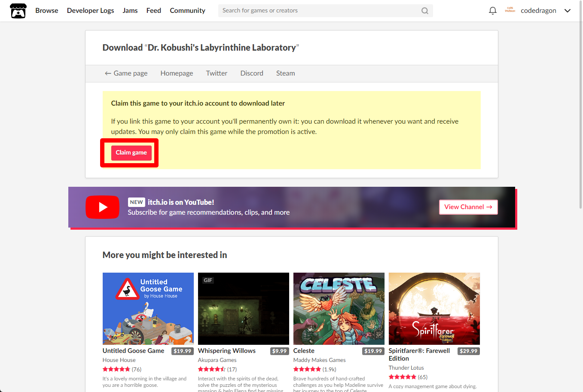Image resolution: width=583 pixels, height=392 pixels.
Task: Click Spiritfarer Farewell Edition title link
Action: tap(419, 355)
